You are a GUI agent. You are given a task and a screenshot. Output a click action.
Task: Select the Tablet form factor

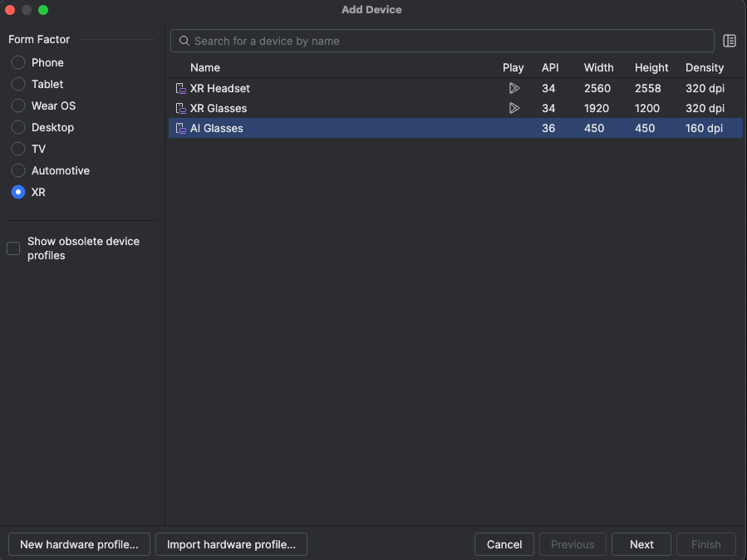tap(17, 84)
